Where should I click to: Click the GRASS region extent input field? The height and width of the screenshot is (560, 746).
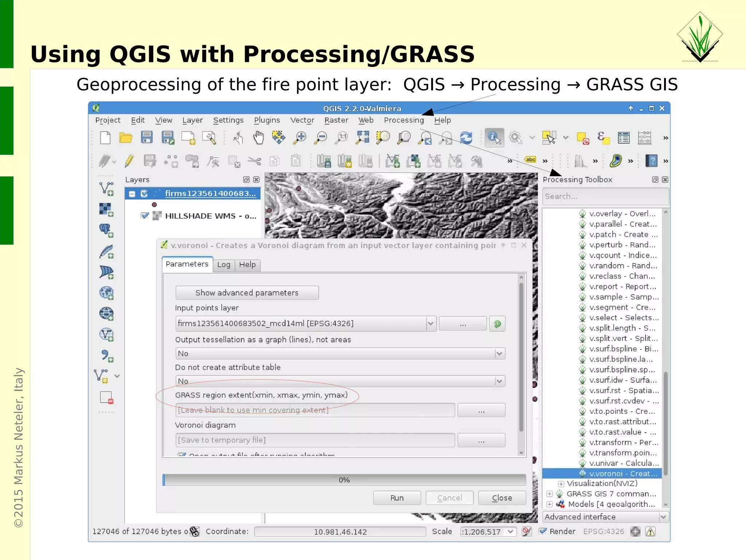click(x=315, y=410)
